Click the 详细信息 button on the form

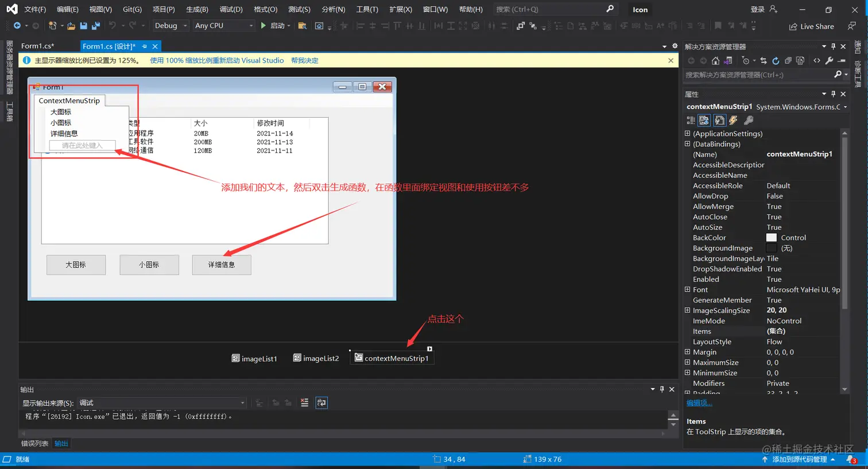tap(222, 265)
